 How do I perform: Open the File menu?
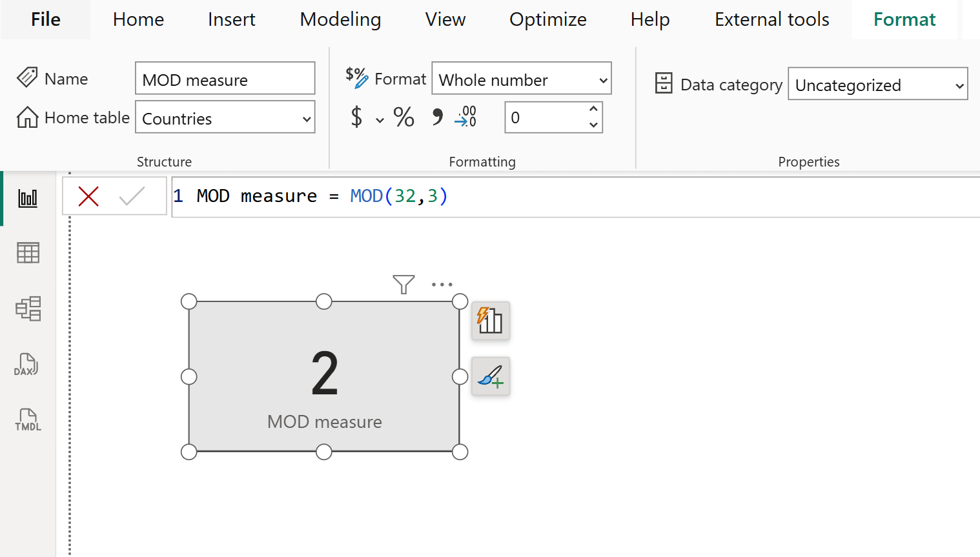45,19
